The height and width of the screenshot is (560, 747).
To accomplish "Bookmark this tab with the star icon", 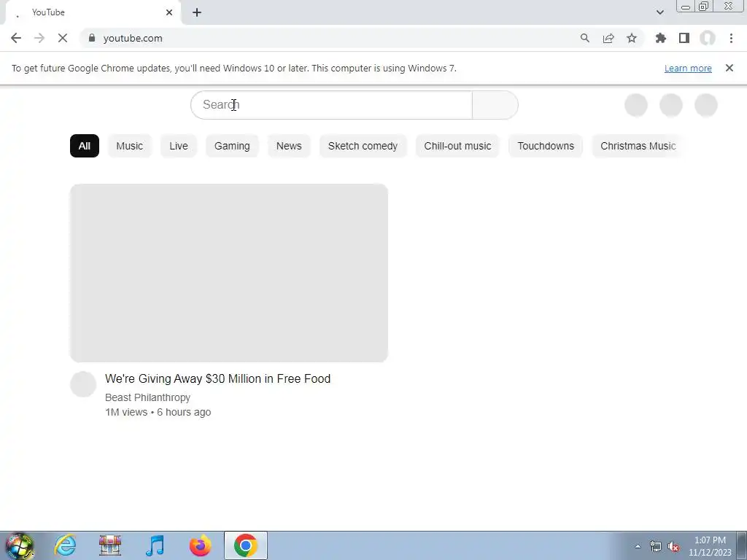I will (632, 38).
